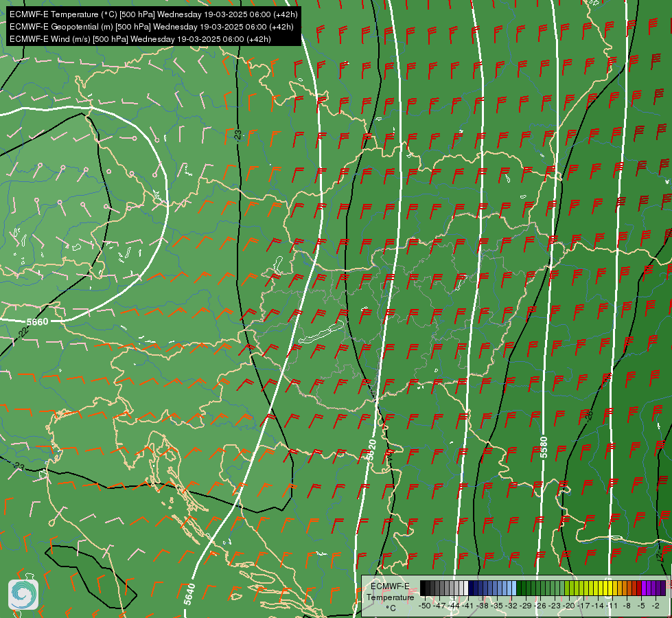The image size is (672, 618).
Task: Pick the bright violet legend swatch above -5
Action: point(644,588)
